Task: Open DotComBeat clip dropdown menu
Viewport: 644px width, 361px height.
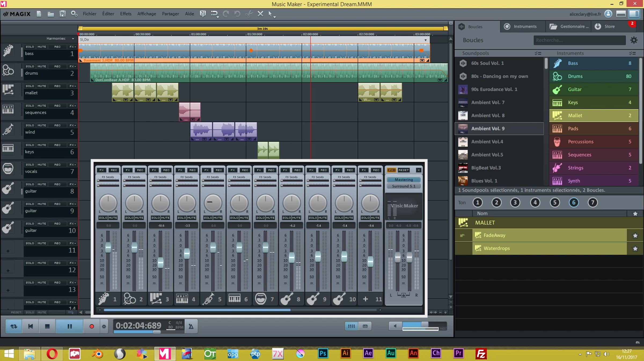Action: [x=440, y=80]
